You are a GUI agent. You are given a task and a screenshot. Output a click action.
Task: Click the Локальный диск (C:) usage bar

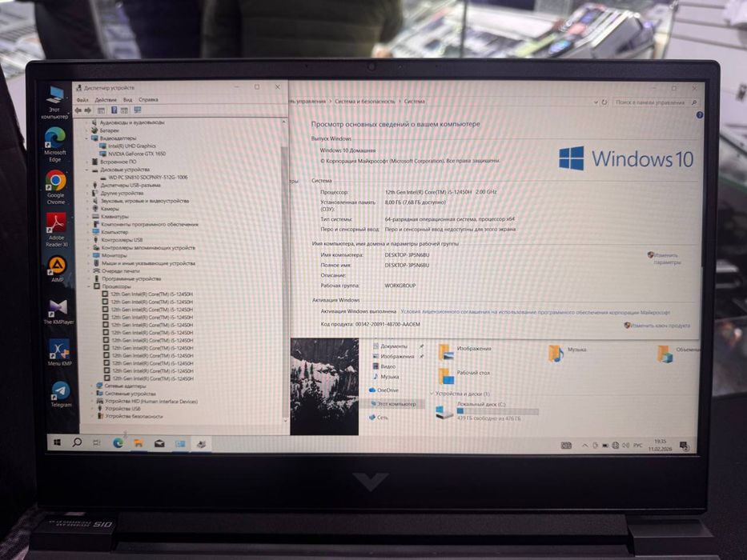click(x=497, y=411)
